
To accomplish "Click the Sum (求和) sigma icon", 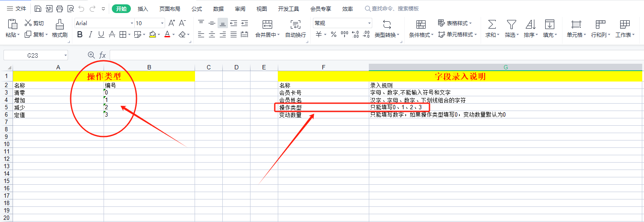I will point(492,24).
